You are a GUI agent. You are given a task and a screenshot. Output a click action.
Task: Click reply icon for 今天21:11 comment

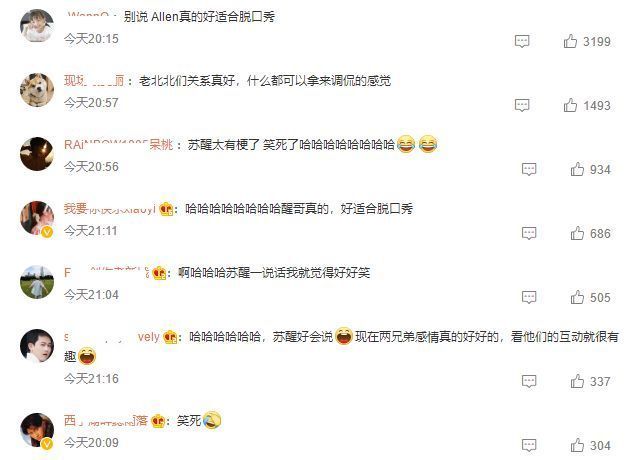[529, 233]
